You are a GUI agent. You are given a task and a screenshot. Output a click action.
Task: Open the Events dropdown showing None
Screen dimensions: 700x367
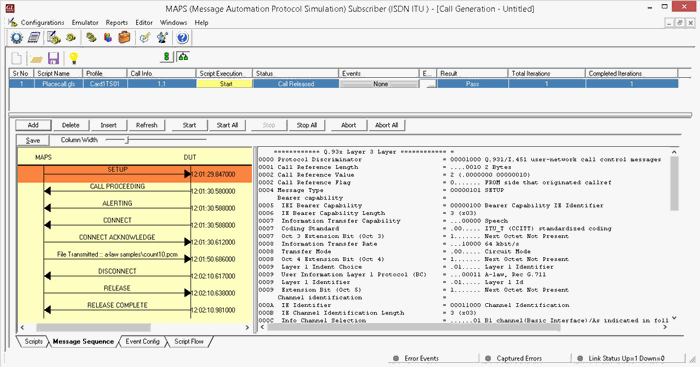coord(380,84)
